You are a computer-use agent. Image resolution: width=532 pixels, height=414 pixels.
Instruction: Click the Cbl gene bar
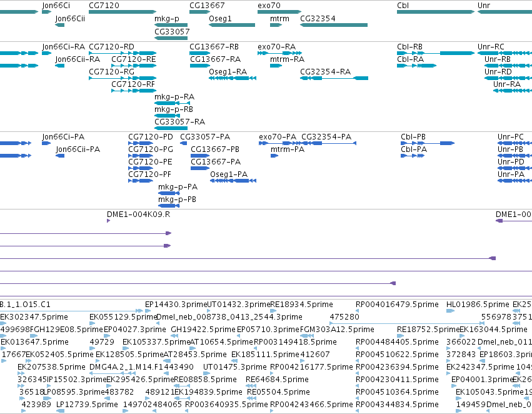coord(436,12)
